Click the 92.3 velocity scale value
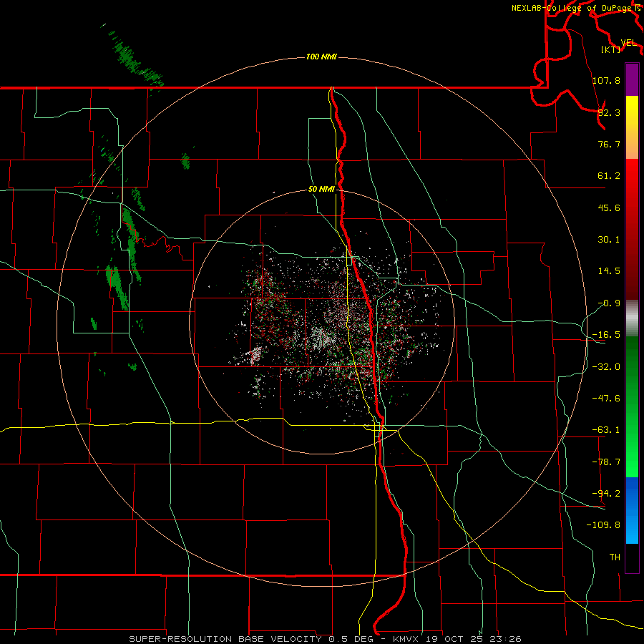 (x=609, y=112)
